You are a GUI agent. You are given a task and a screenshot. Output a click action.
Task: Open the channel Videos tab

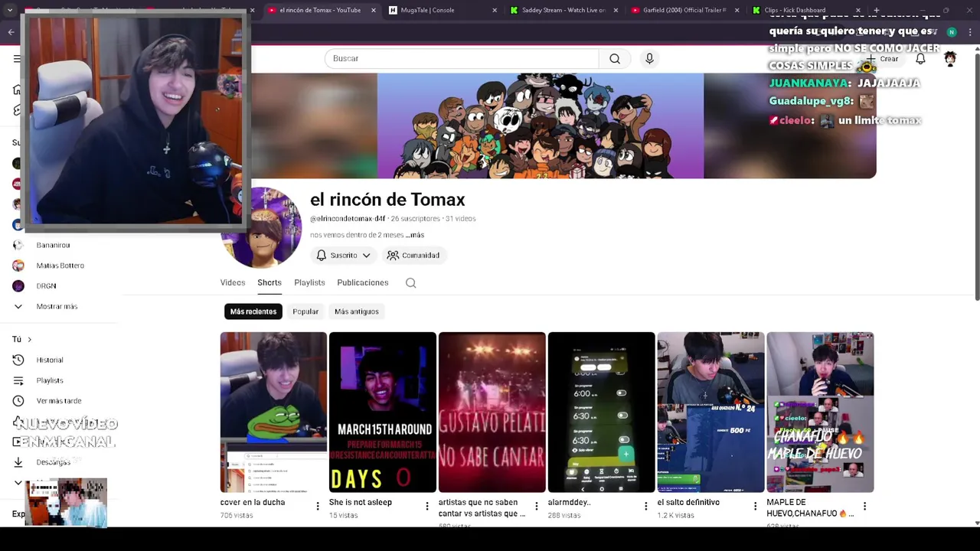[233, 283]
